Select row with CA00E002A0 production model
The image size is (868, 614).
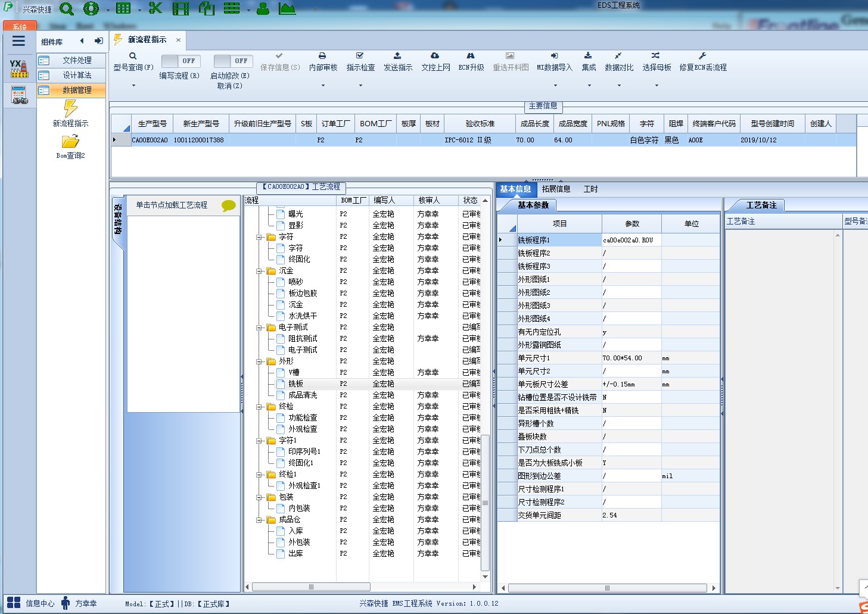483,141
